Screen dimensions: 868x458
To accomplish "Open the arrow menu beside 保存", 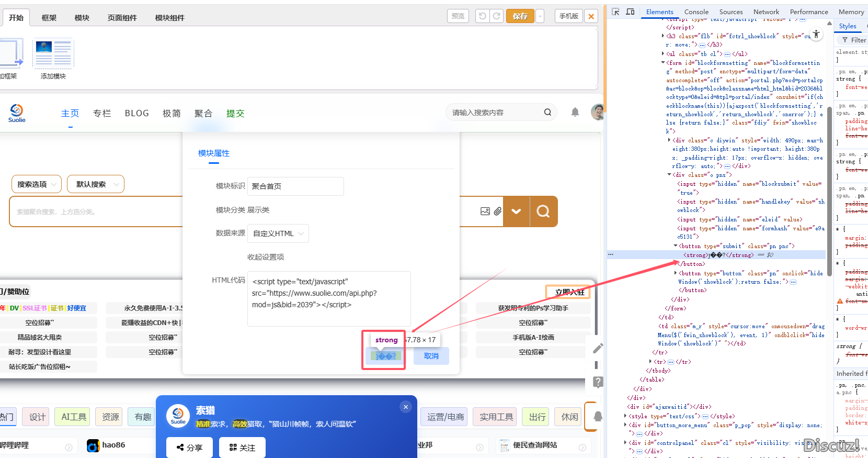I will click(540, 16).
